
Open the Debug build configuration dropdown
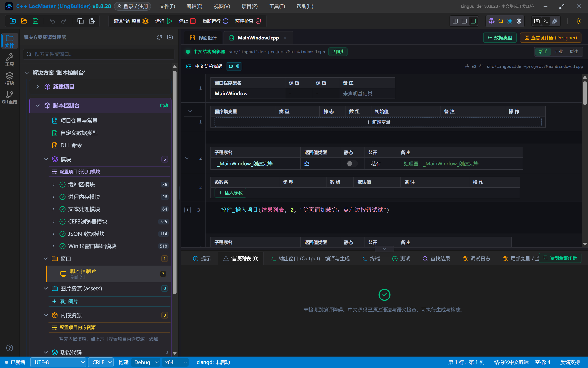[146, 362]
